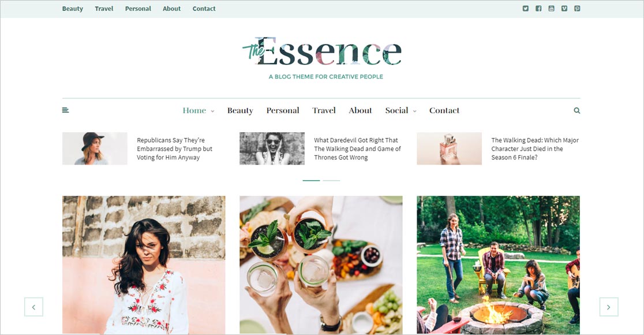Open the campfire gathering featured image
Viewport: 644px width, 335px height.
[x=498, y=265]
